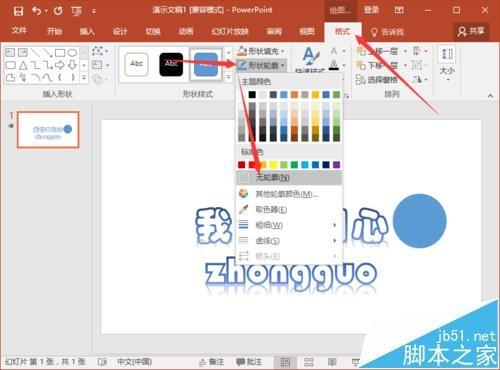Open the 视图 ribbon tab
Image resolution: width=500 pixels, height=370 pixels.
(x=307, y=31)
